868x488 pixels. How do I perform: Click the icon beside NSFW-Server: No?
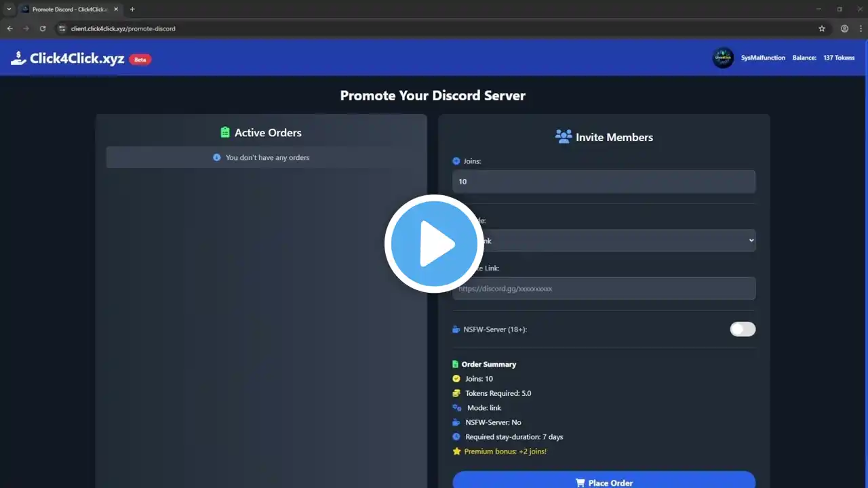tap(456, 422)
